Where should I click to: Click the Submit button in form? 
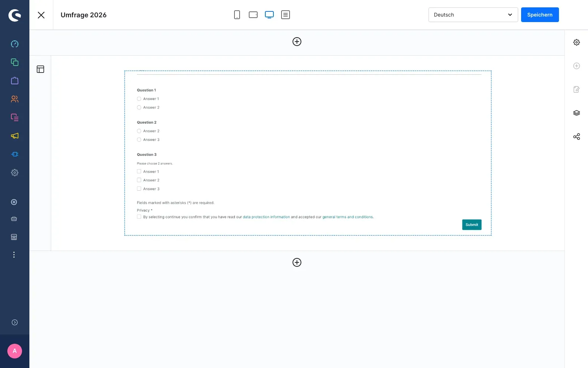tap(472, 224)
